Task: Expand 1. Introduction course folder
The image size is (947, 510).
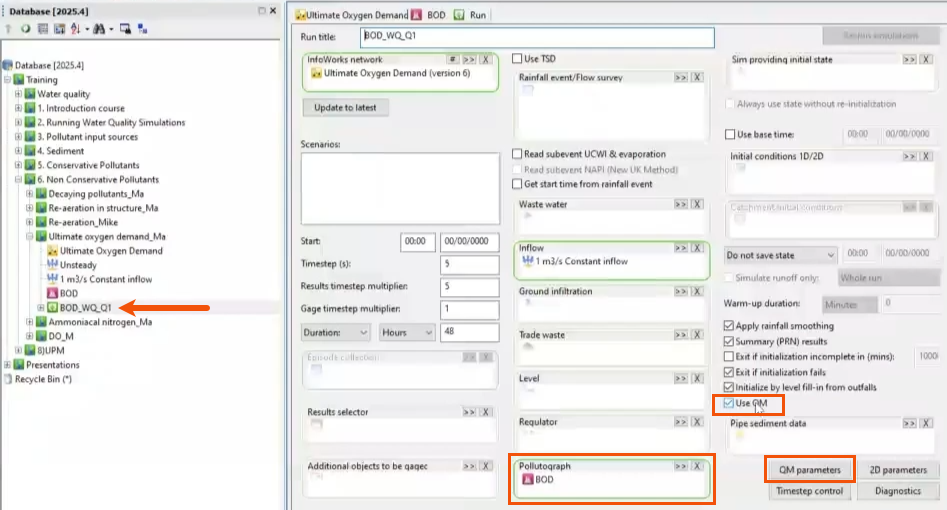Action: pos(18,108)
